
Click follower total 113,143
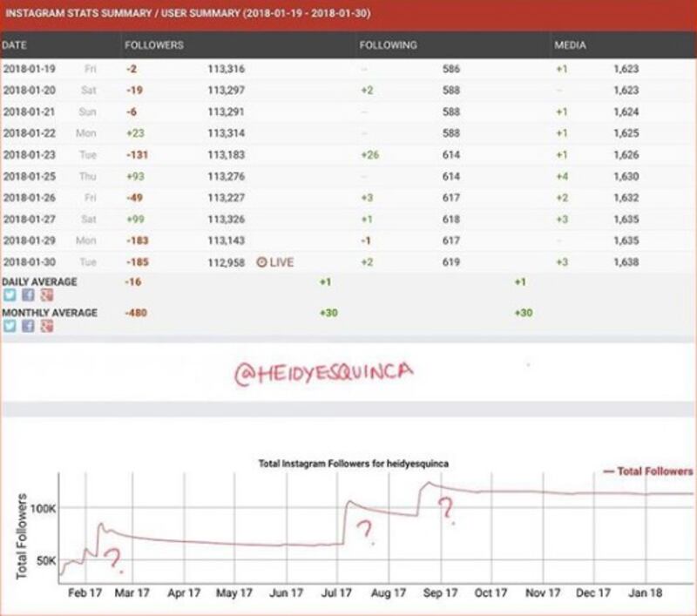pyautogui.click(x=227, y=240)
